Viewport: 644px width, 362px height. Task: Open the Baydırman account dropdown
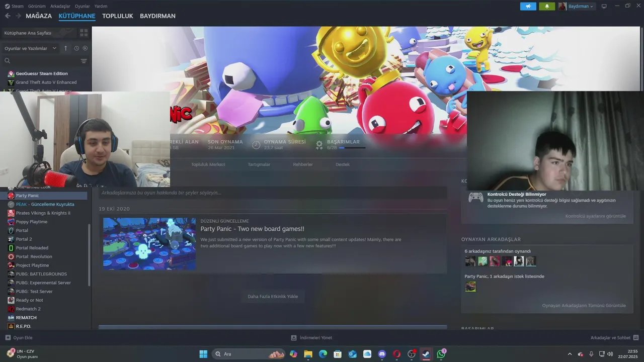tap(577, 7)
